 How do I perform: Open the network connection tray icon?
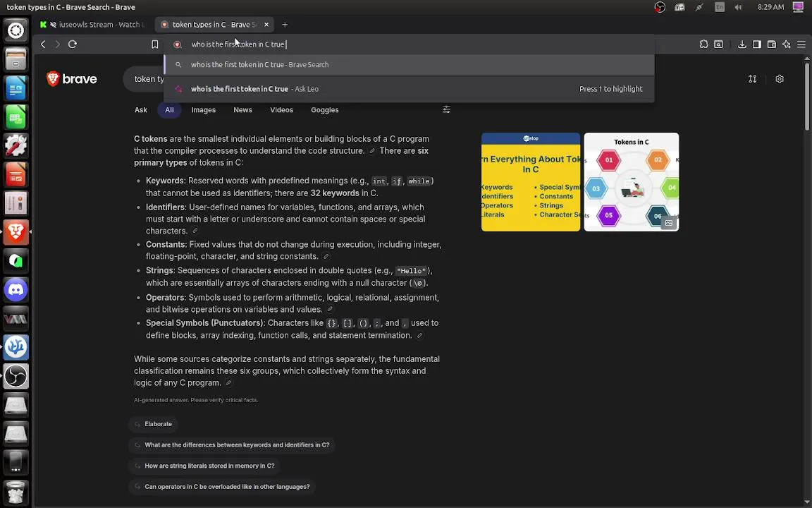tap(700, 7)
